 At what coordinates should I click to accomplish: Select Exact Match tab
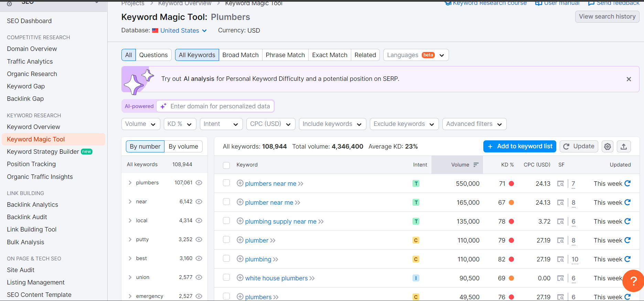(330, 55)
